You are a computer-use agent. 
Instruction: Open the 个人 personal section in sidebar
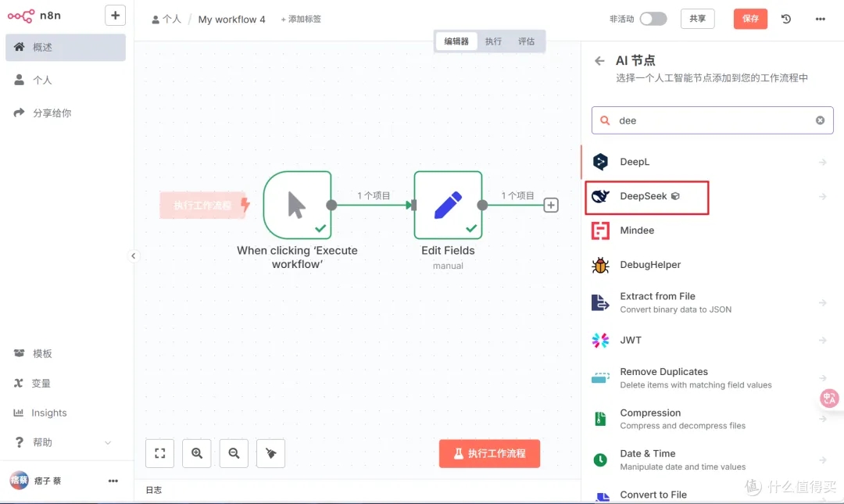point(66,80)
